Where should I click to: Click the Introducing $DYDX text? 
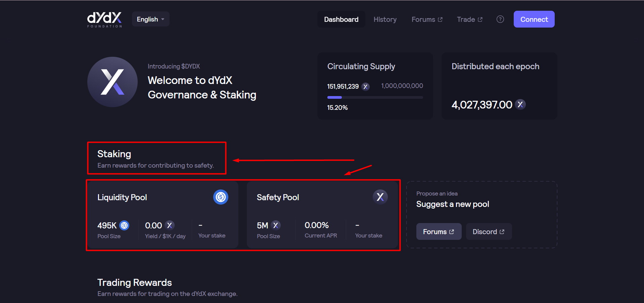point(174,66)
